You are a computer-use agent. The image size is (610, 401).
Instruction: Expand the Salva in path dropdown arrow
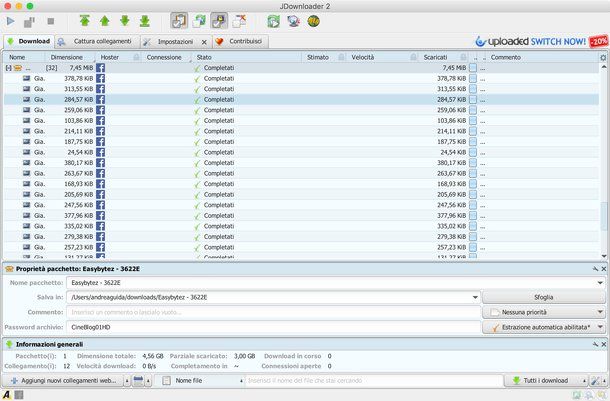475,298
